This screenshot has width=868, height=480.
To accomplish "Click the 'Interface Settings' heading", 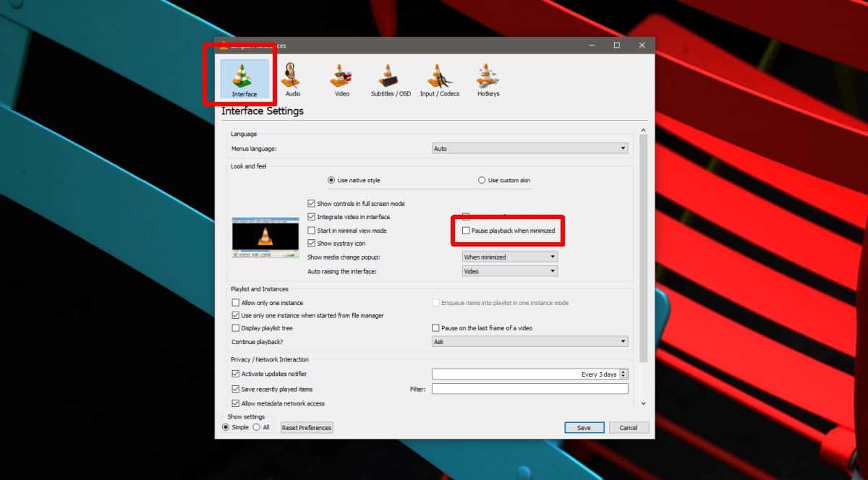I will pyautogui.click(x=263, y=111).
